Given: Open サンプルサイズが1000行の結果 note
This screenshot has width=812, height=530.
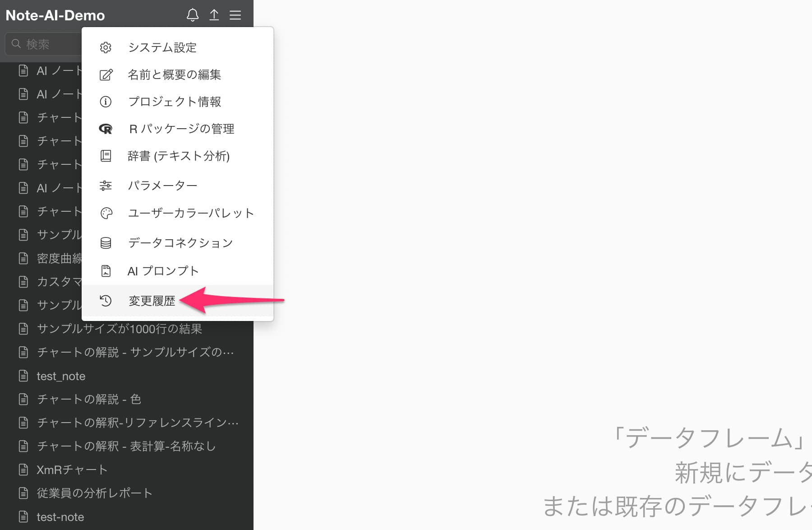Looking at the screenshot, I should pyautogui.click(x=119, y=329).
